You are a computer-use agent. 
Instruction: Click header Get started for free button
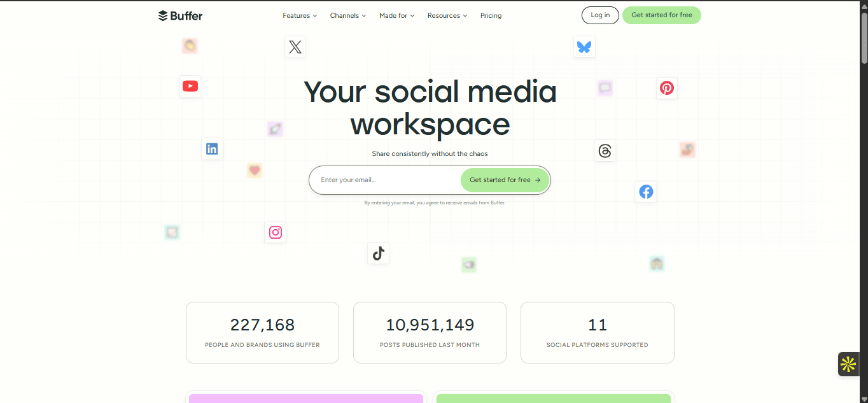pyautogui.click(x=662, y=15)
